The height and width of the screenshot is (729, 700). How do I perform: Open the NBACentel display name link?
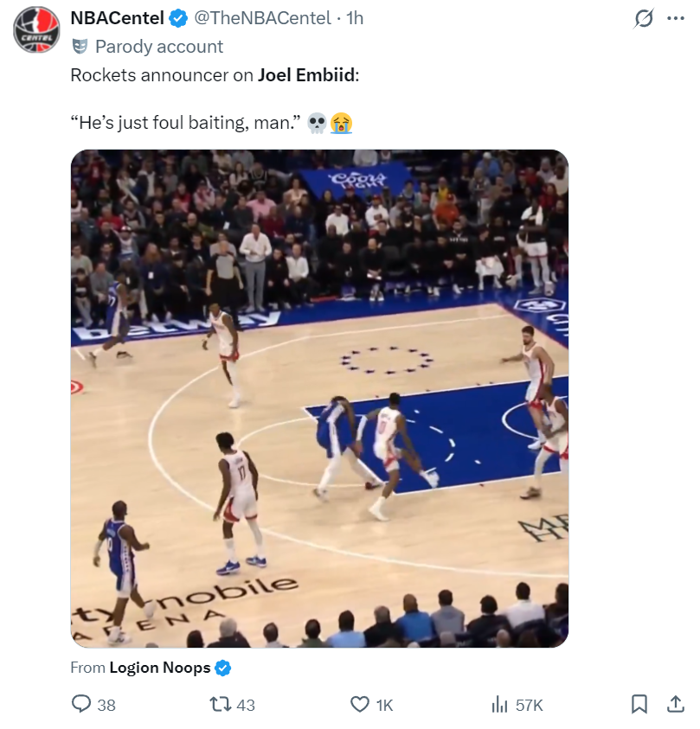point(117,18)
